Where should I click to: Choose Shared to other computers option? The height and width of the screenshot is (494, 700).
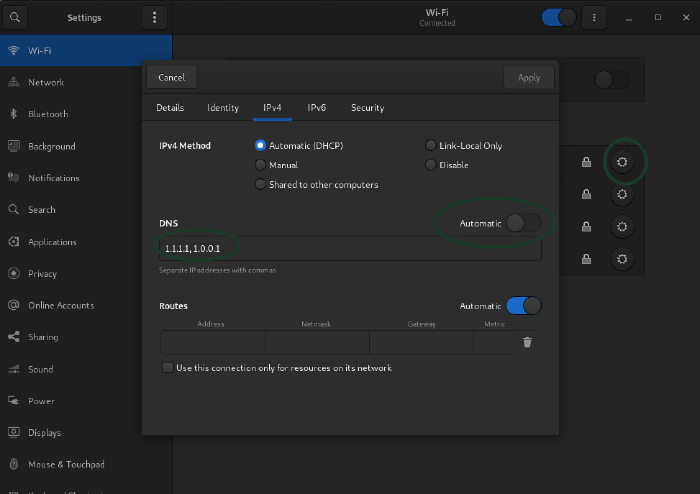click(x=261, y=185)
